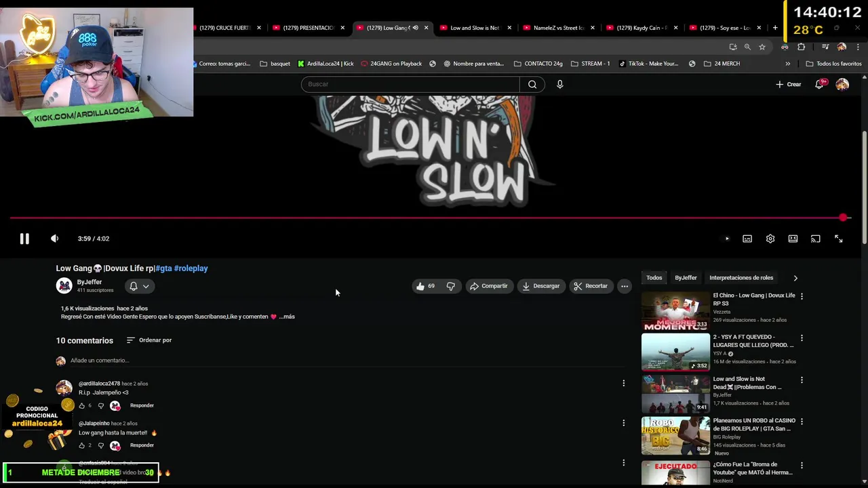This screenshot has height=488, width=868.
Task: Open the YouTube account avatar menu
Action: click(842, 84)
